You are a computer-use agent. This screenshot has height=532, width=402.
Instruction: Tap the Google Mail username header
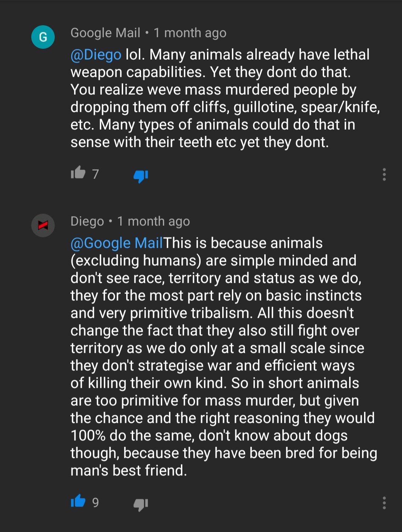coord(105,33)
